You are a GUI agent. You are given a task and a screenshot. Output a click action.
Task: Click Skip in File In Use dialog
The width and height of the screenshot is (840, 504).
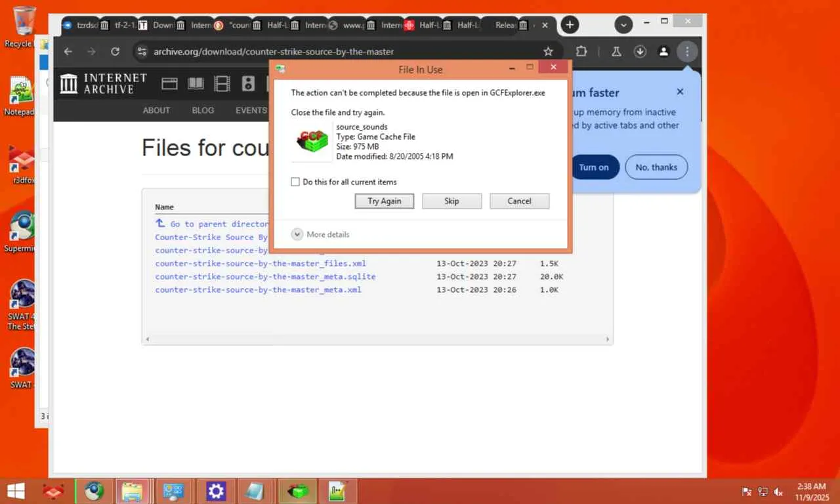pos(451,201)
